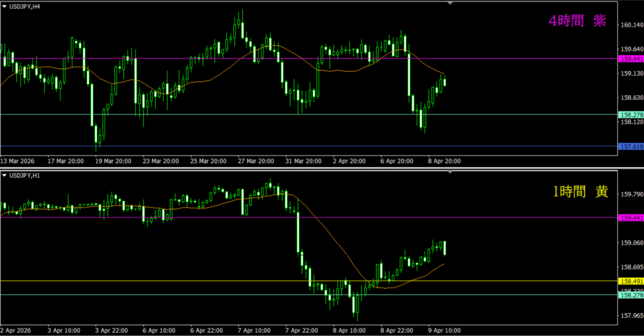The width and height of the screenshot is (644, 336).
Task: Click the 159.790 level on H1 price scale
Action: click(x=631, y=194)
